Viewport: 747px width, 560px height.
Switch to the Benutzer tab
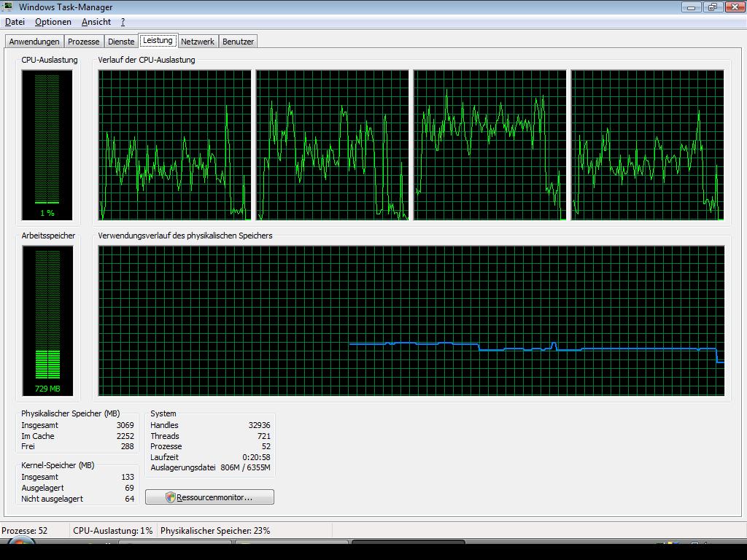[x=239, y=42]
